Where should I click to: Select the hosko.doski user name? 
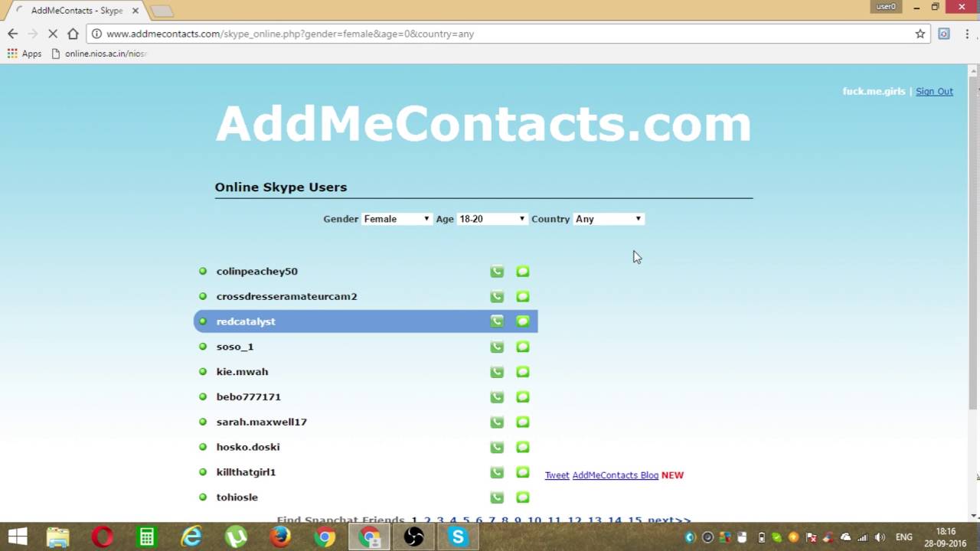tap(247, 447)
